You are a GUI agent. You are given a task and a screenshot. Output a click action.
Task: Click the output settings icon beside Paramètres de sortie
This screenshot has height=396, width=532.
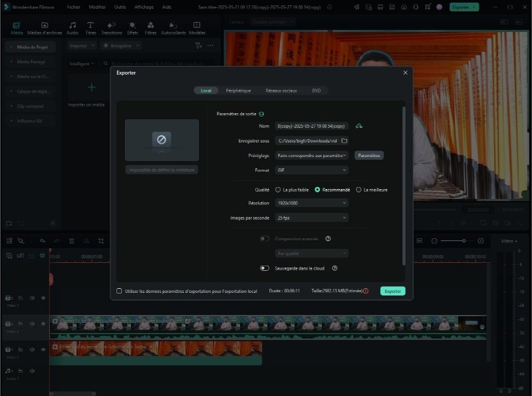point(261,114)
